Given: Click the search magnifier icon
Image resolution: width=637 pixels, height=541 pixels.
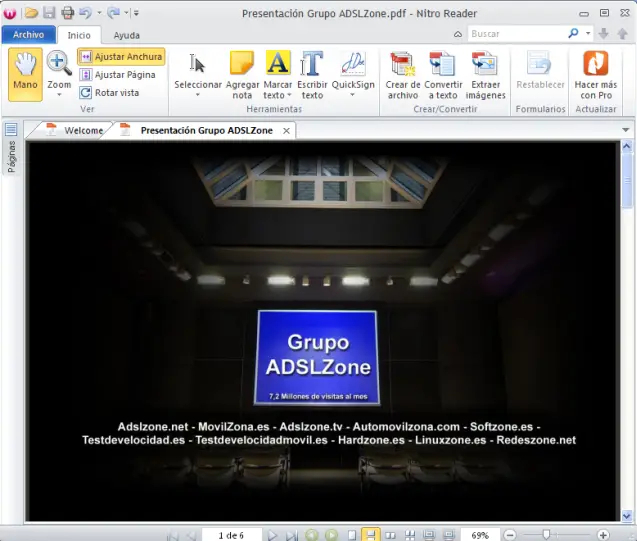Looking at the screenshot, I should 573,33.
